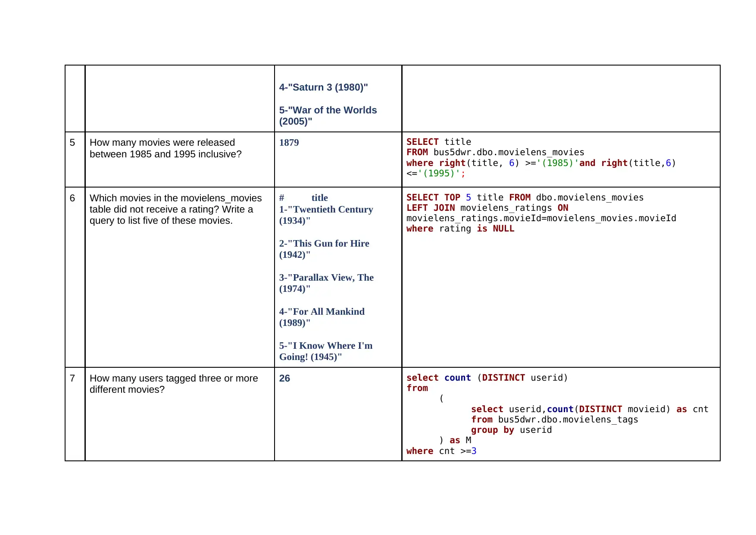
Task: Click the '# title' header in row 6 answer
Action: pos(303,198)
